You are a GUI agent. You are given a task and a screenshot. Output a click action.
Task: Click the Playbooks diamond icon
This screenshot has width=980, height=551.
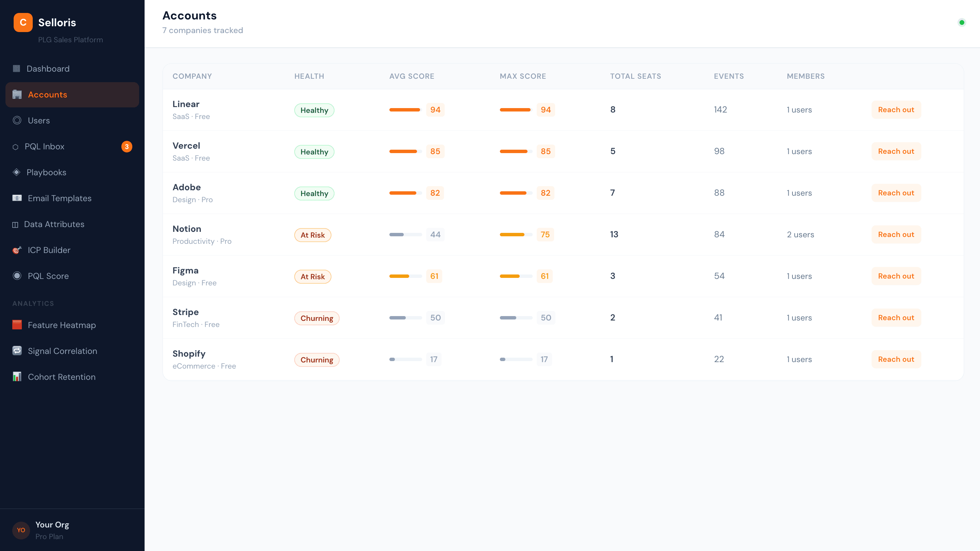[x=16, y=172]
